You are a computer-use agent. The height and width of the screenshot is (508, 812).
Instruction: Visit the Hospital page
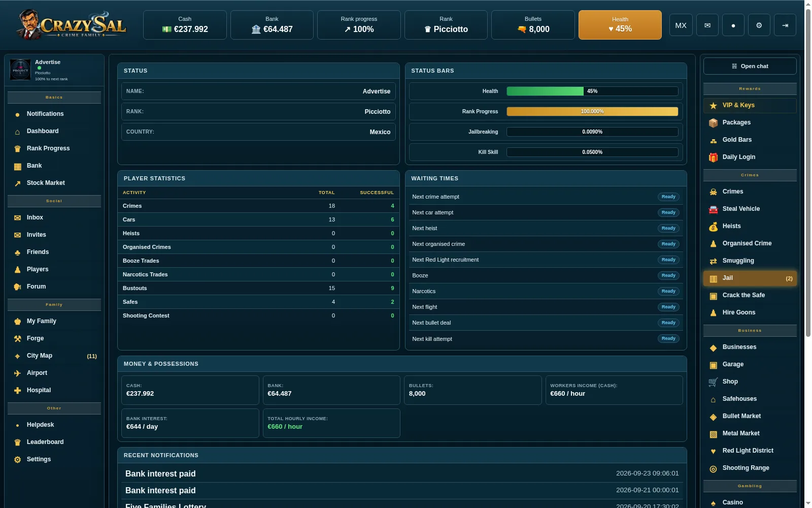[54, 390]
